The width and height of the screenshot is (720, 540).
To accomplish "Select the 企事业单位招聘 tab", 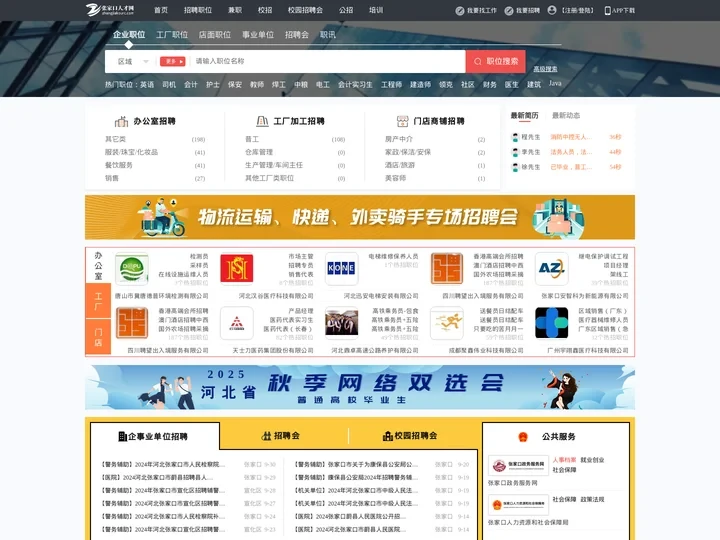I will pyautogui.click(x=155, y=436).
